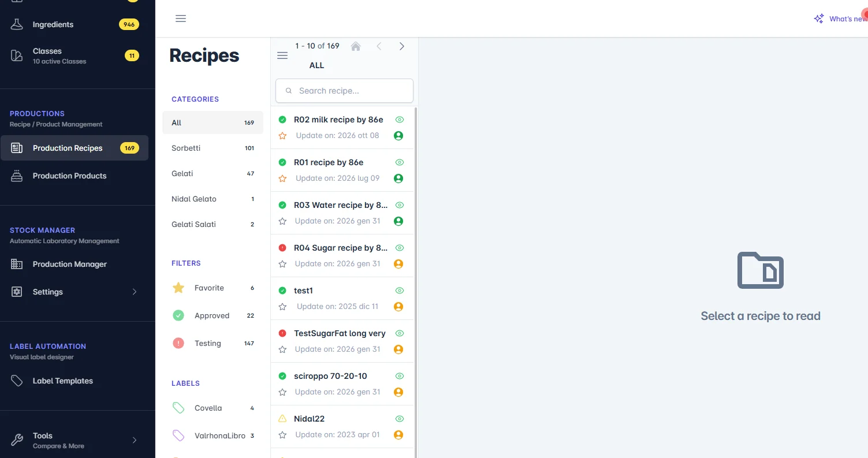Toggle visibility eye on R03 Water recipe
Screen dimensions: 868x458
click(399, 205)
